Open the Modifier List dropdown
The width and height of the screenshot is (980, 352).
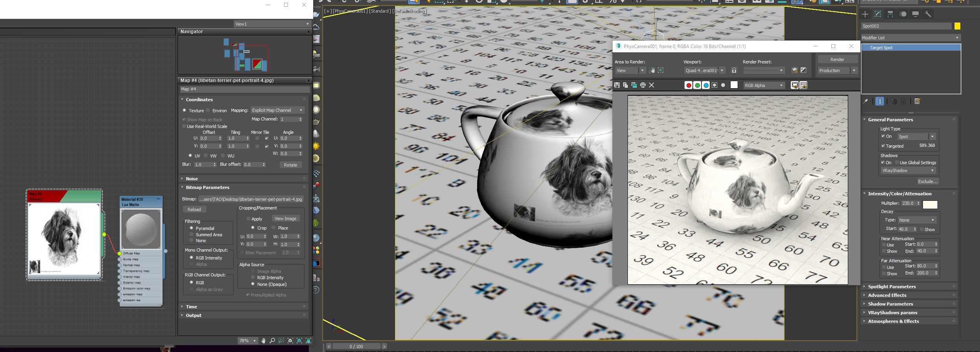tap(910, 38)
